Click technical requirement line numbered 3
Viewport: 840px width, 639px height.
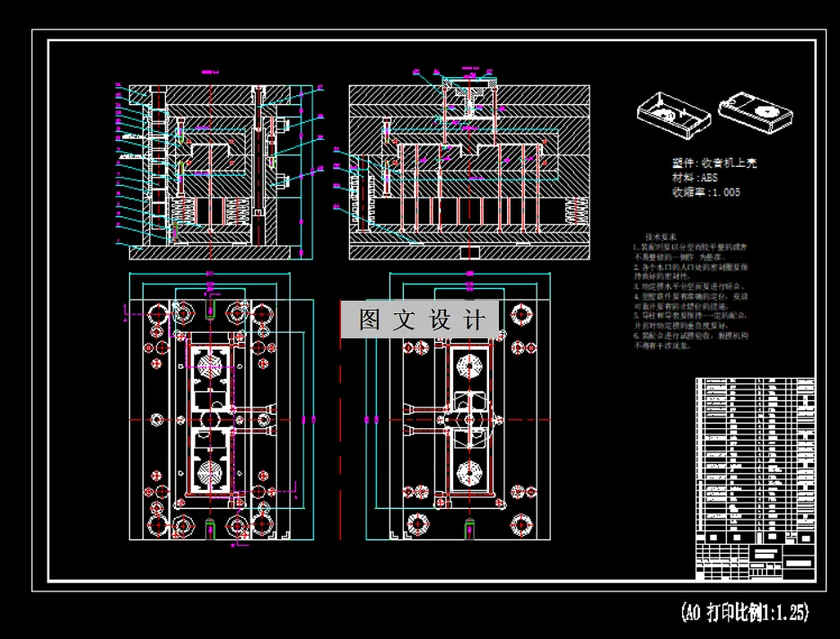click(689, 286)
